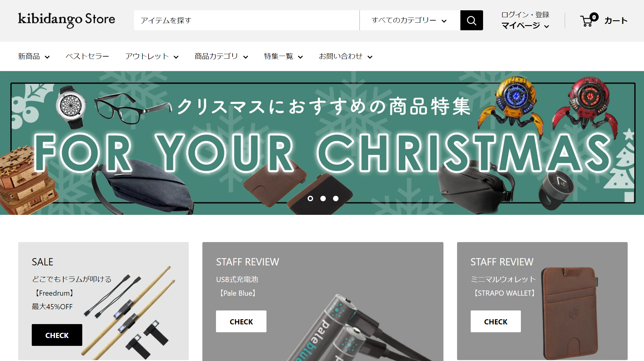Click the アイテムを探す search input field
The width and height of the screenshot is (644, 361).
247,20
